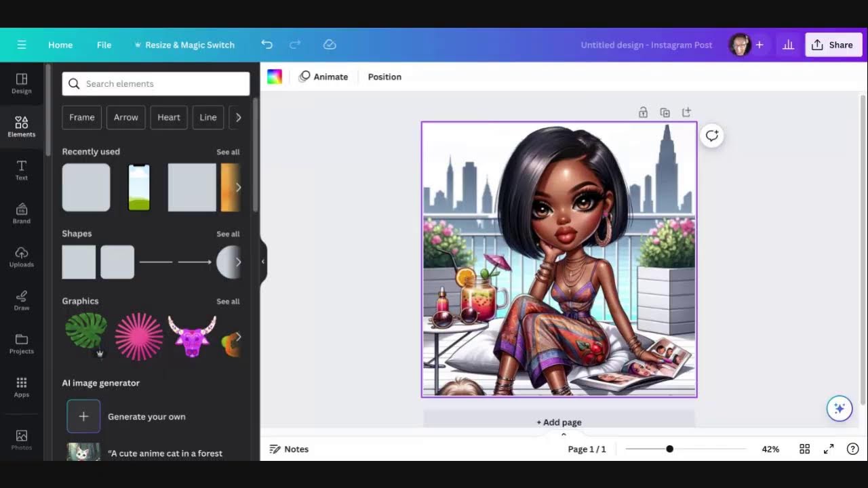Click the Heart category chip
This screenshot has height=488, width=868.
click(169, 117)
